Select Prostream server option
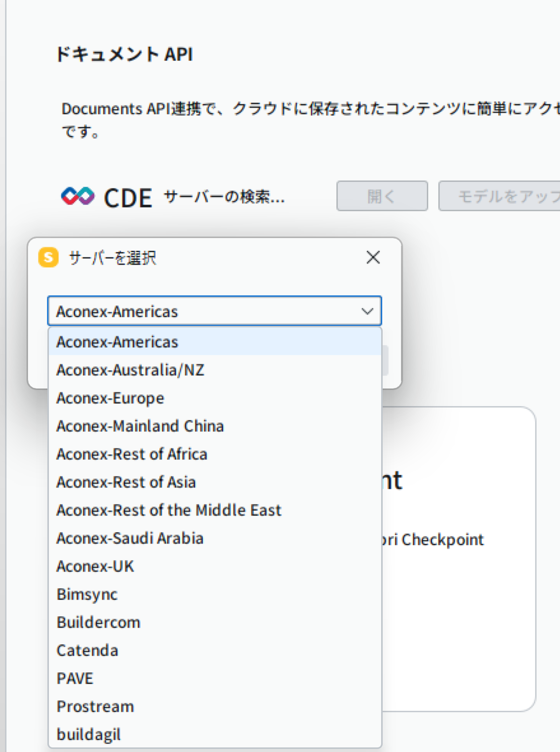The height and width of the screenshot is (752, 560). click(x=215, y=706)
